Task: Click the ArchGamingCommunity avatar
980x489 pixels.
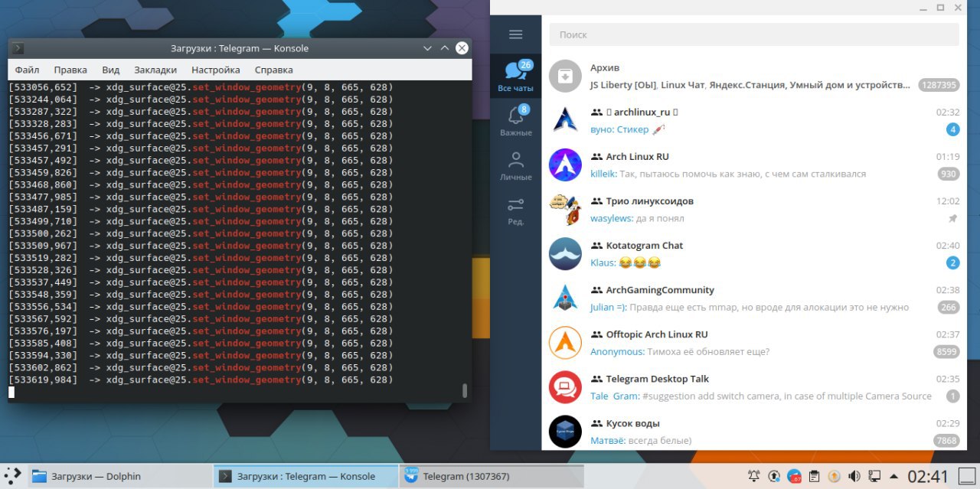Action: click(x=565, y=298)
